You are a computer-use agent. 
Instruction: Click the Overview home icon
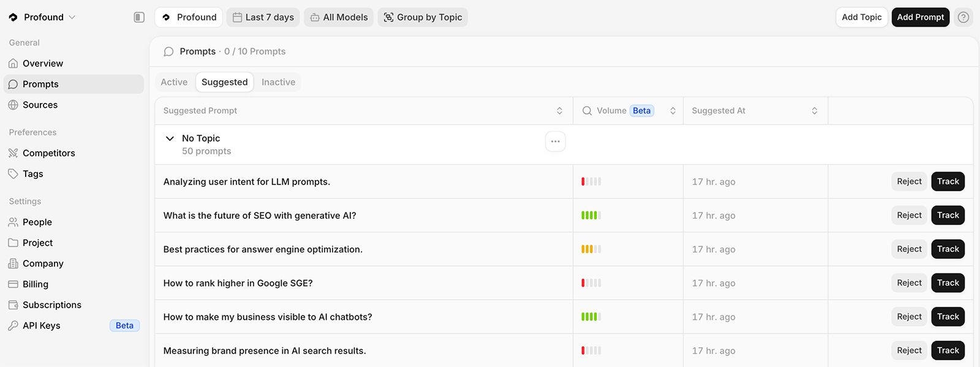point(13,63)
